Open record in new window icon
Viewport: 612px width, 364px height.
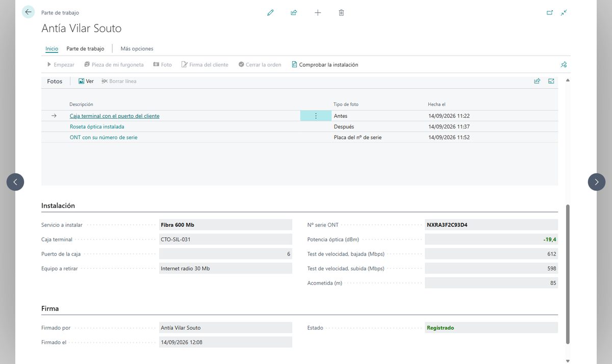550,12
